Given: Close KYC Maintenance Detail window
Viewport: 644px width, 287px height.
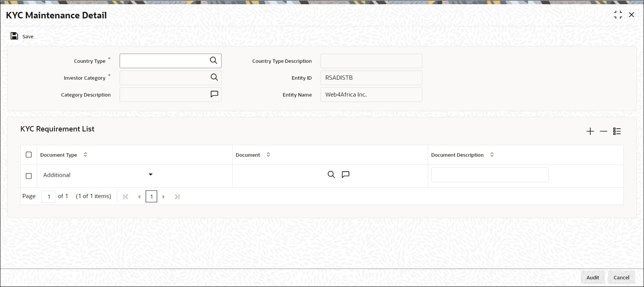Looking at the screenshot, I should tap(632, 15).
